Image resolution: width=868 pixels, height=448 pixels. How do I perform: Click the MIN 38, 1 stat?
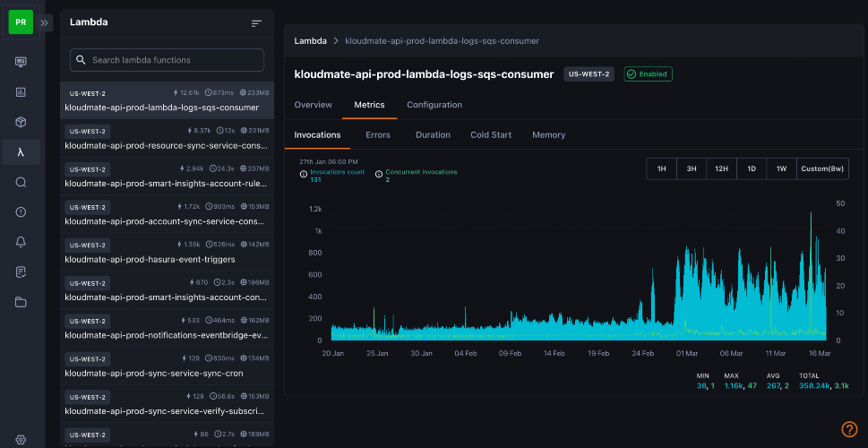point(705,381)
